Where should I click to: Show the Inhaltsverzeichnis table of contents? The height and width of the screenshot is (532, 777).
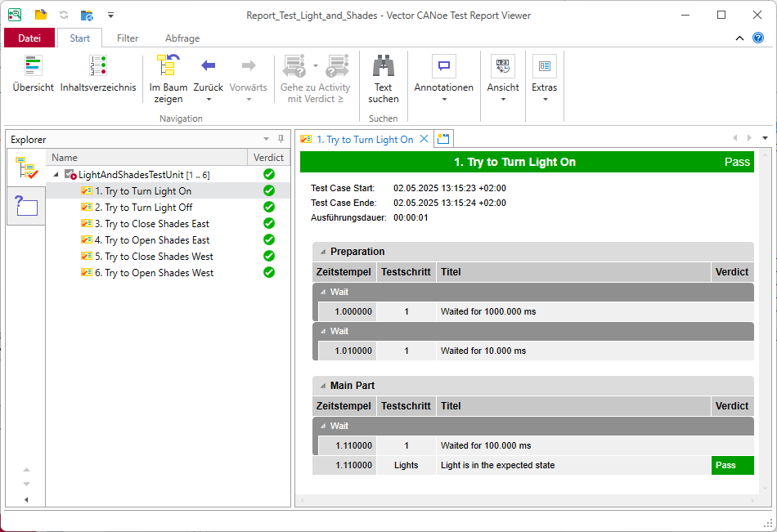pyautogui.click(x=98, y=74)
